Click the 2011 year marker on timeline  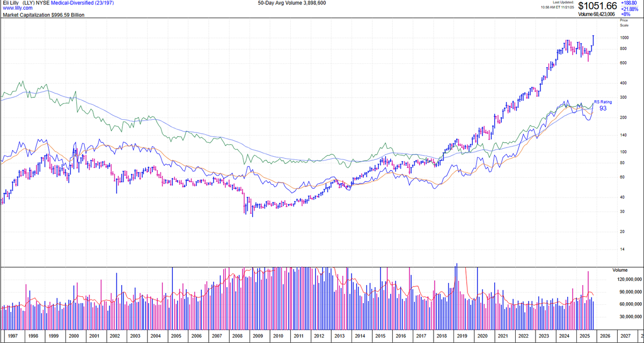point(299,335)
